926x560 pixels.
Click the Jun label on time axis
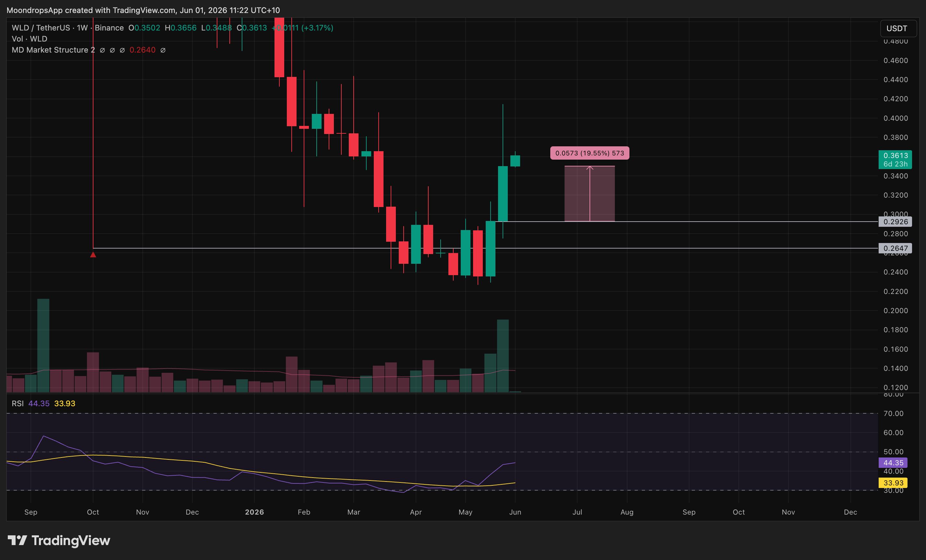(515, 512)
